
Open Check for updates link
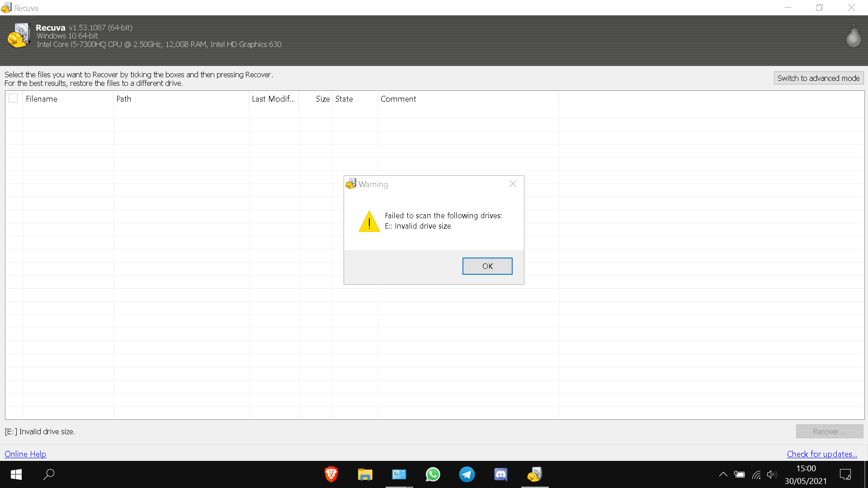822,454
